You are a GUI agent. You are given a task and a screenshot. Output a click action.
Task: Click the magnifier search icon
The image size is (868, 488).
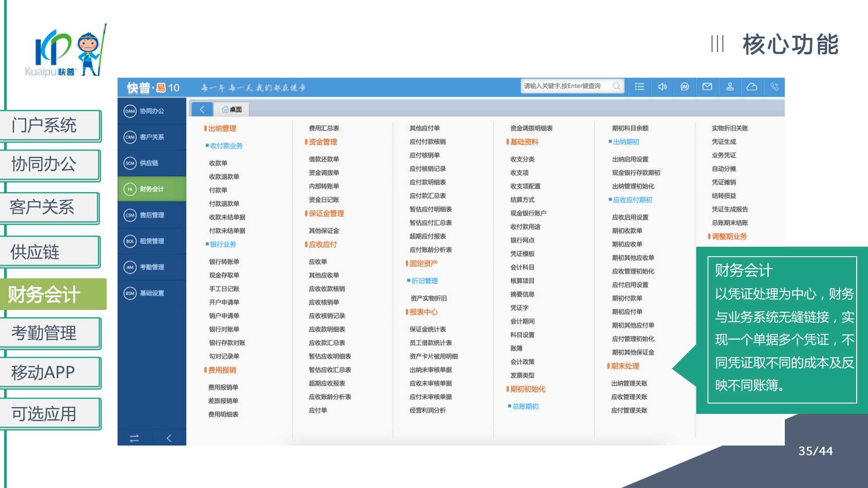coord(616,86)
